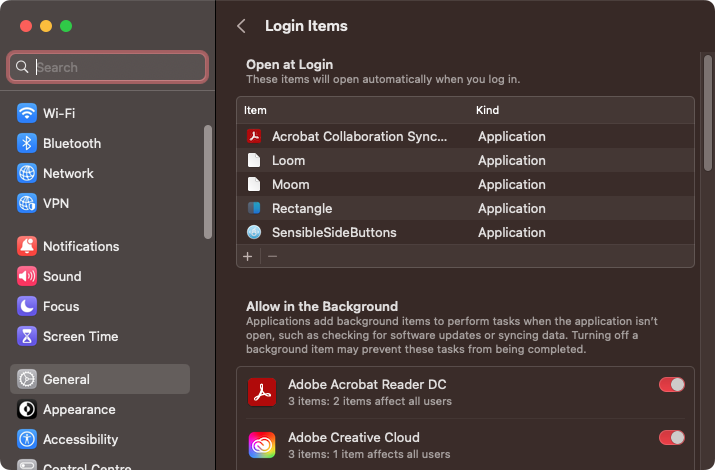Open Sound settings pane

coord(100,276)
